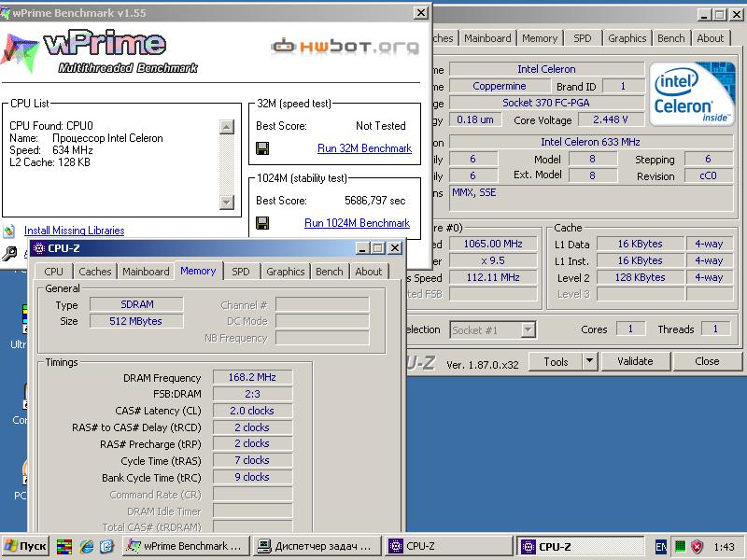Click the red shield security tray icon
The width and height of the screenshot is (747, 560).
point(698,546)
